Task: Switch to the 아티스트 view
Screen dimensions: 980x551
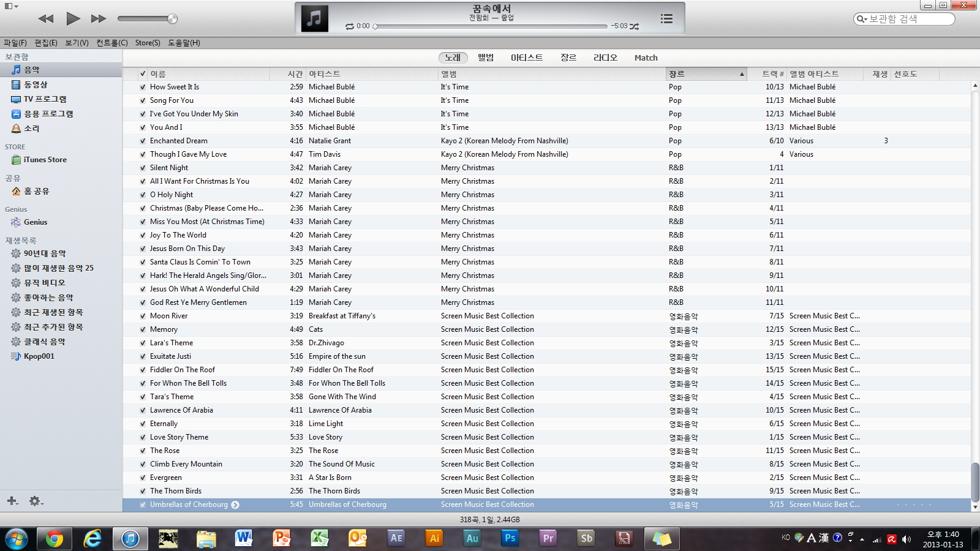Action: 527,58
